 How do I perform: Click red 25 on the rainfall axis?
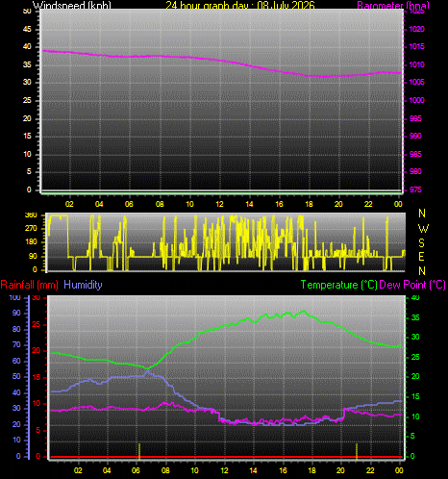[x=37, y=324]
